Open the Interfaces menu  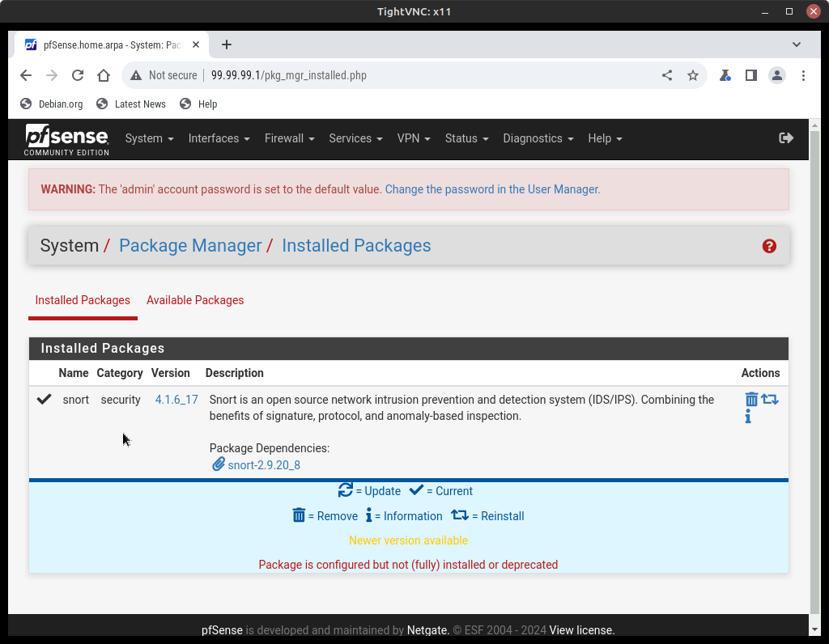pos(219,138)
